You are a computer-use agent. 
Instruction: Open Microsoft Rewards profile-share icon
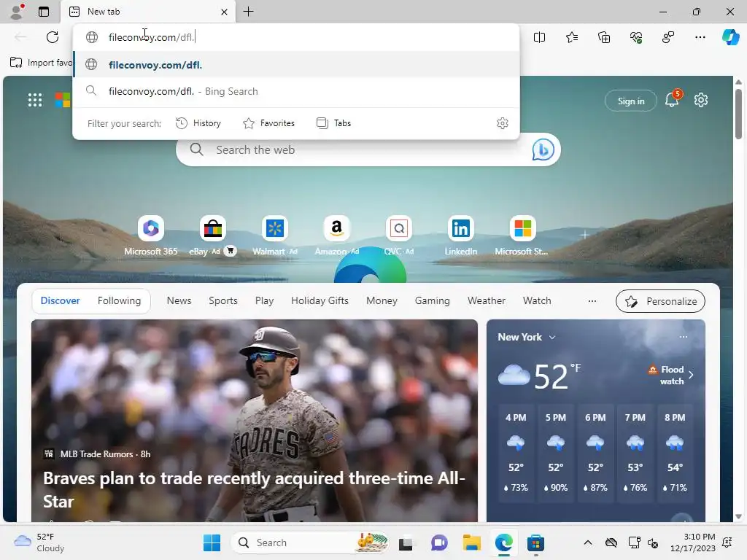click(x=668, y=37)
